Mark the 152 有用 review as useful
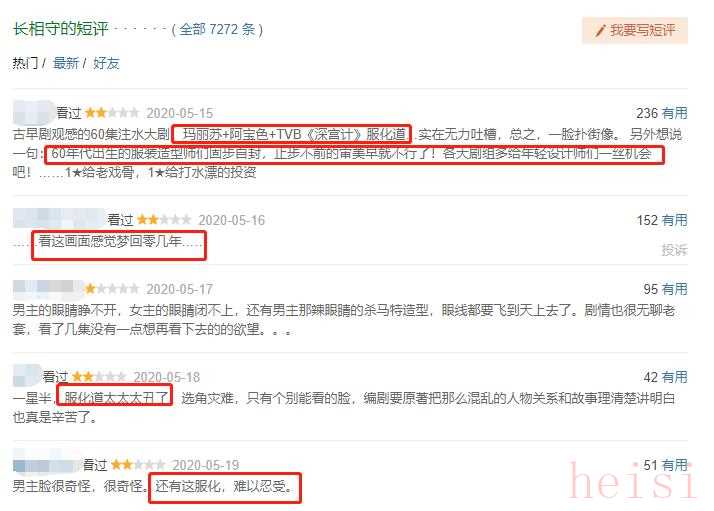 tap(674, 220)
